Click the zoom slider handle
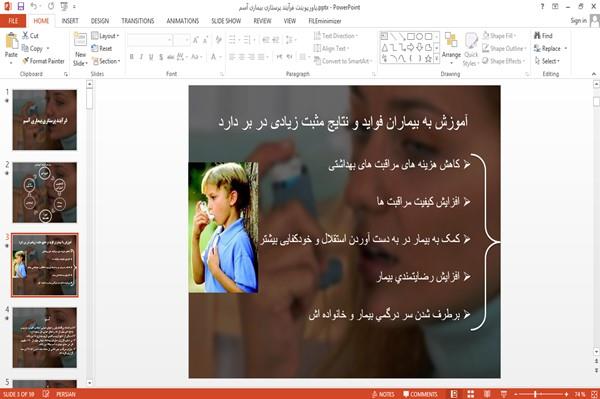The height and width of the screenshot is (399, 600). coord(535,394)
